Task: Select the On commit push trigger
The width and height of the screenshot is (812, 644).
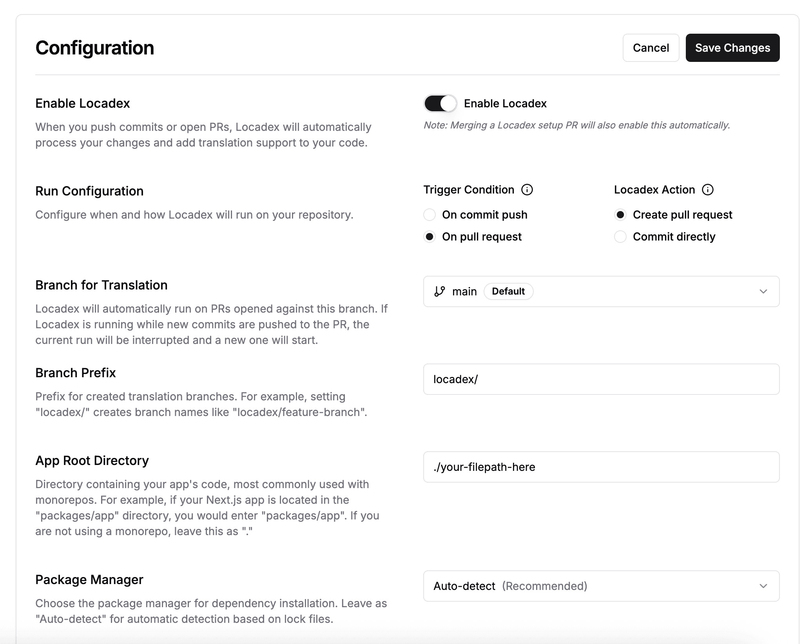Action: pyautogui.click(x=430, y=215)
